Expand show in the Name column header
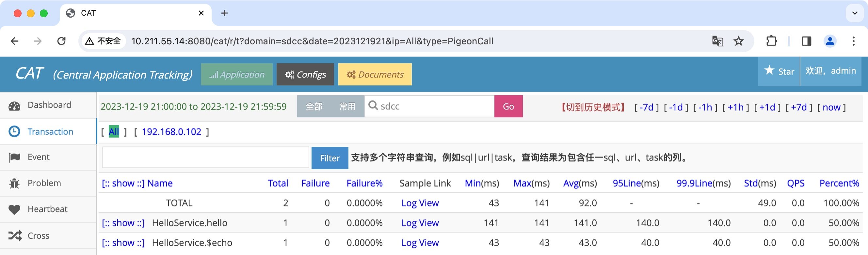 (x=123, y=183)
